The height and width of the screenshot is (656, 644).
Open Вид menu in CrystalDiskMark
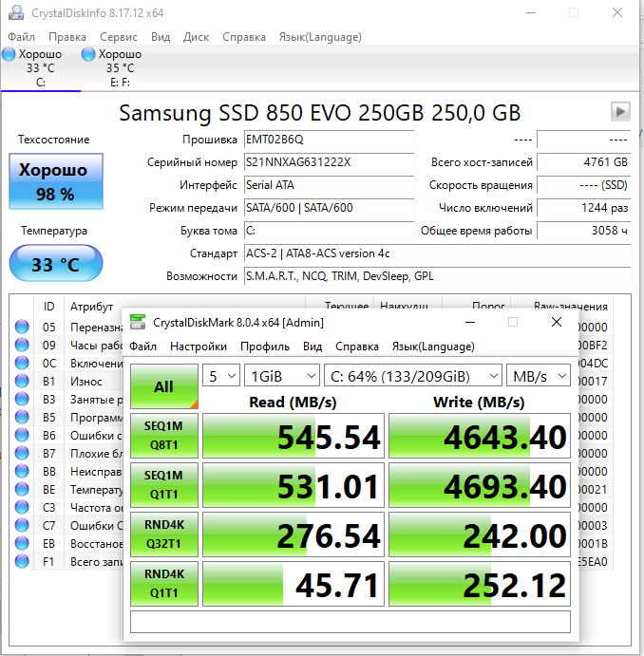[x=313, y=347]
